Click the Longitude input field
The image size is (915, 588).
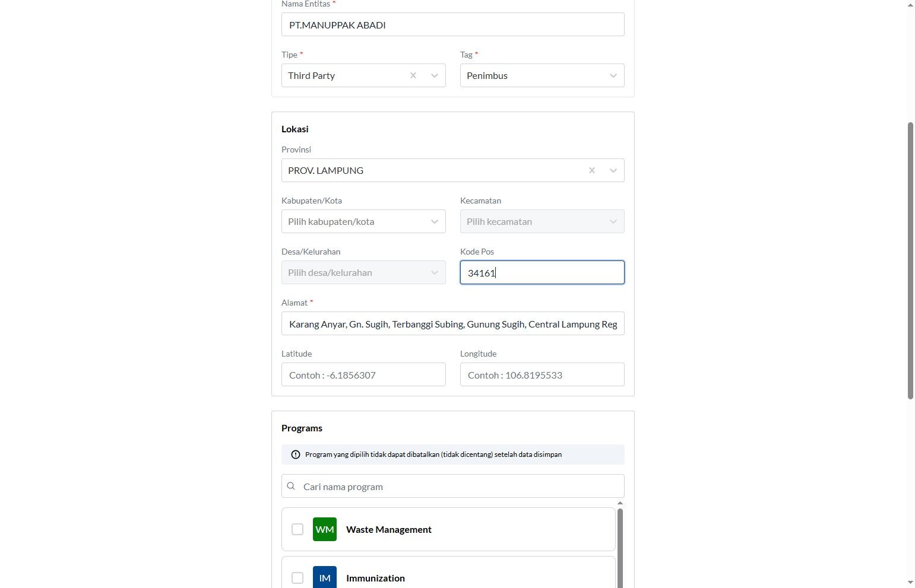[542, 374]
